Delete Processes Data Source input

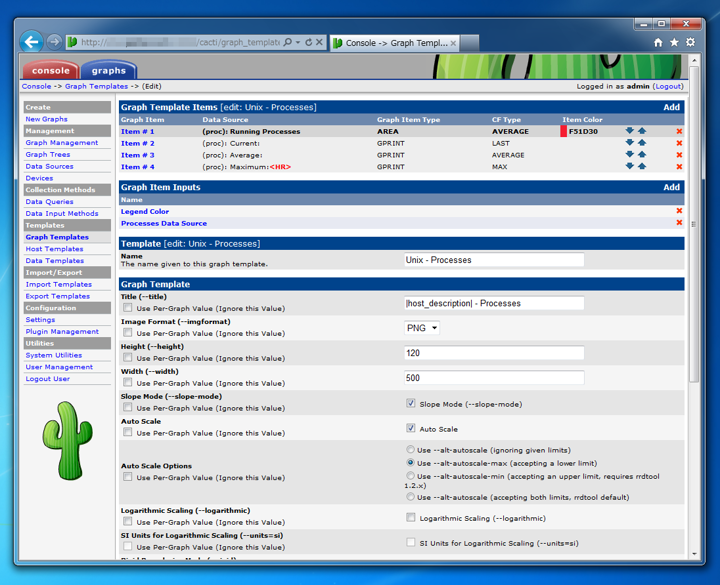[679, 223]
